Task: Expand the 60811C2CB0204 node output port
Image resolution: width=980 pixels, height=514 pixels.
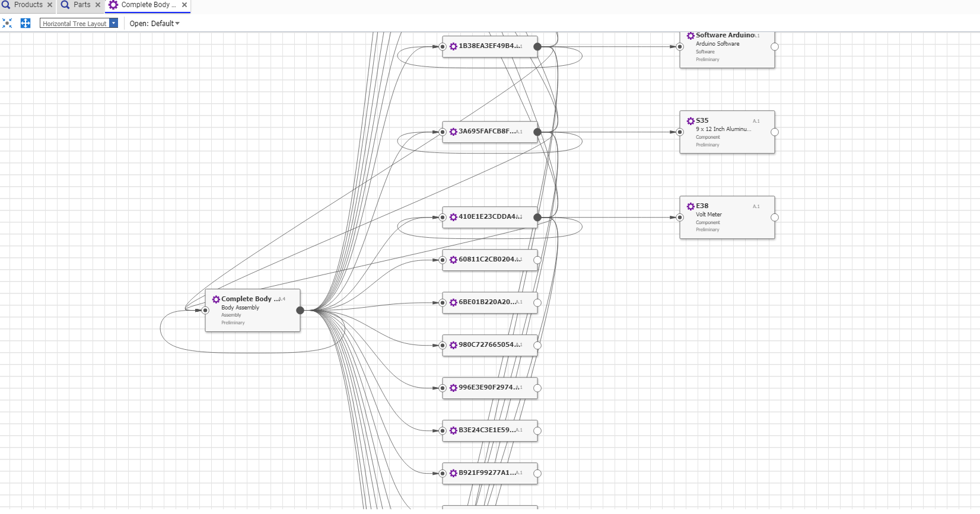Action: pos(537,260)
